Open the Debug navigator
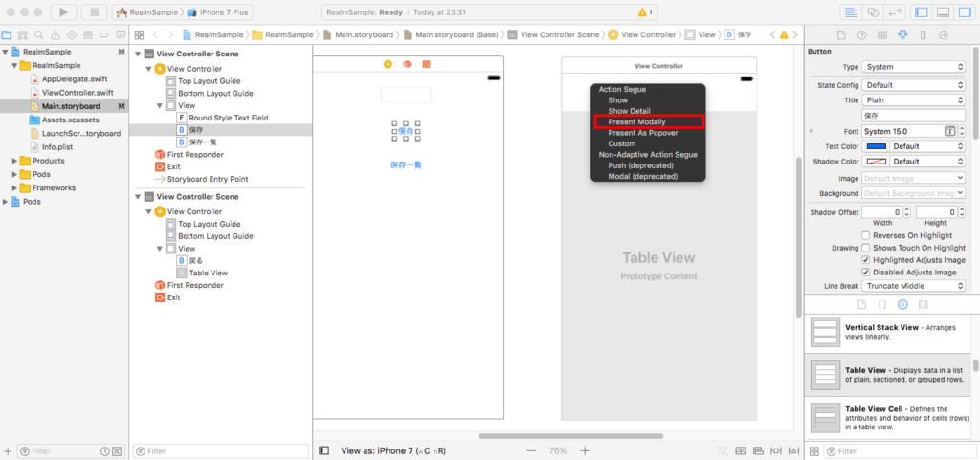 pos(88,35)
